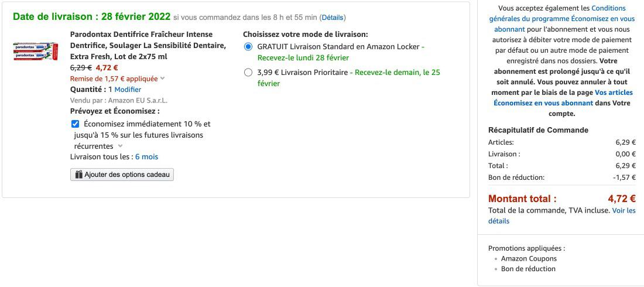Expand the livraisons récurrentes chevron
The image size is (644, 287).
click(121, 146)
